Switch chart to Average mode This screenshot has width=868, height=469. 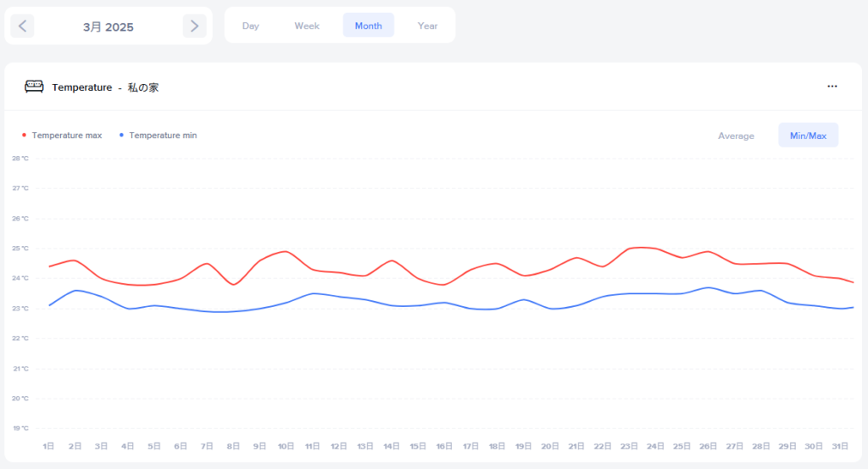(736, 136)
